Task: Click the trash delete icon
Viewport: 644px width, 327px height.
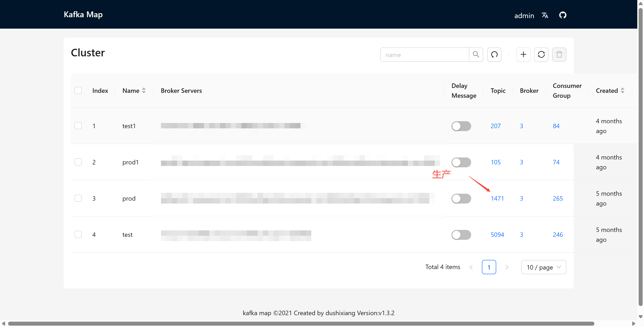Action: pos(559,55)
